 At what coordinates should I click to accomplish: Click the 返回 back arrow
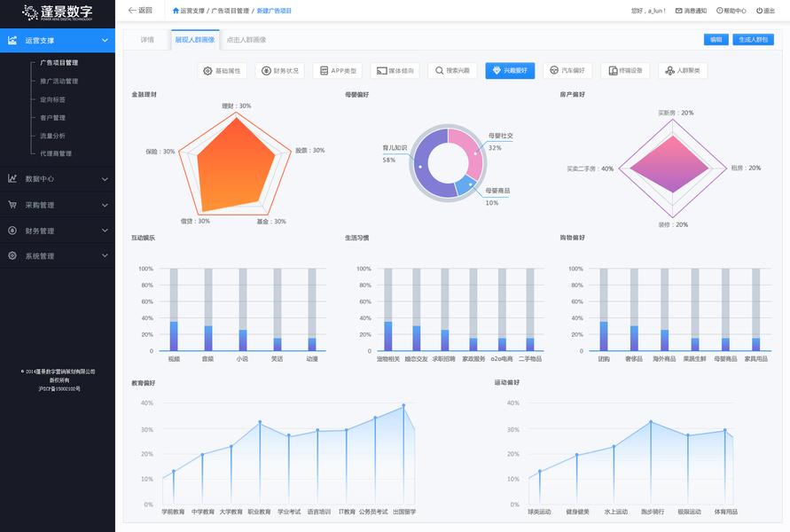132,10
